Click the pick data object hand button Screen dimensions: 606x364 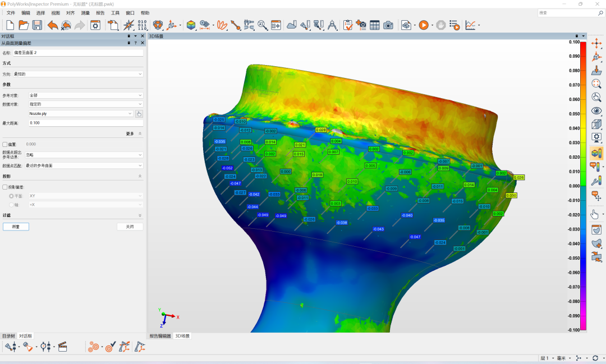point(139,113)
